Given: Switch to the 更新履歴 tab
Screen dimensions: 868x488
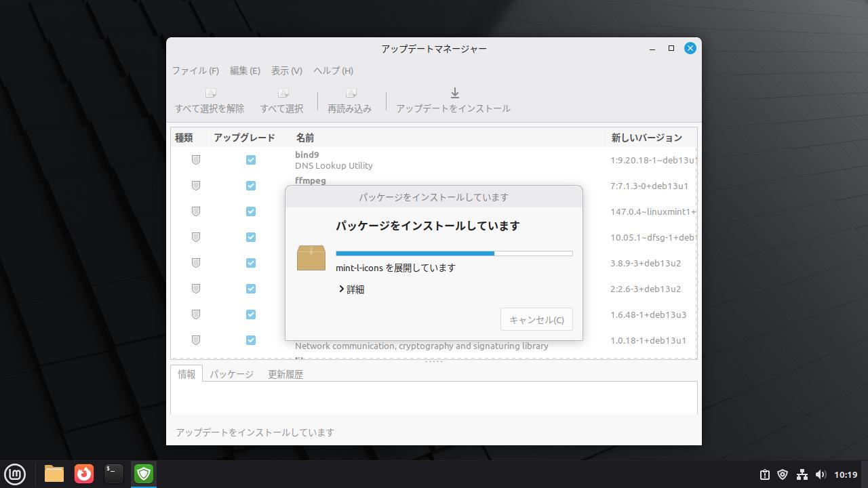Looking at the screenshot, I should (x=285, y=374).
